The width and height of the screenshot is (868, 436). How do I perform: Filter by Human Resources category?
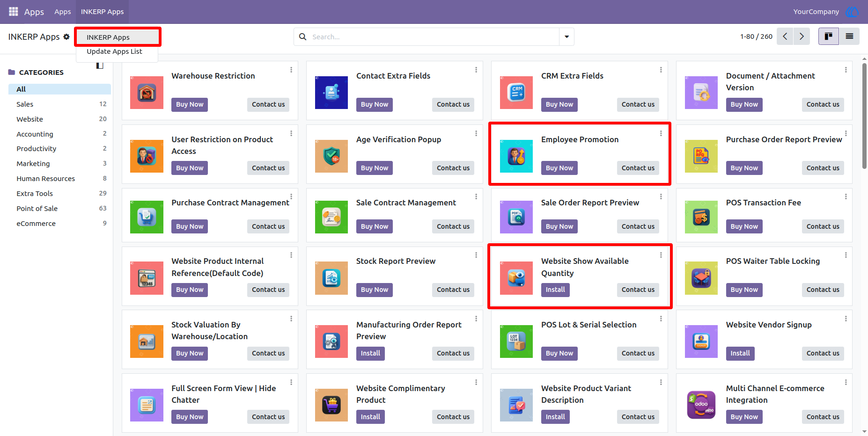(x=59, y=179)
